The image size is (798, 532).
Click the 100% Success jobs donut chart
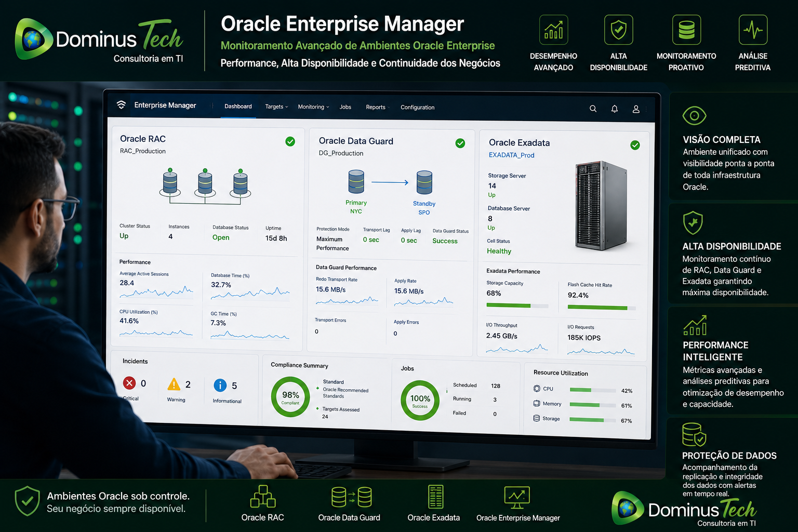tap(420, 401)
